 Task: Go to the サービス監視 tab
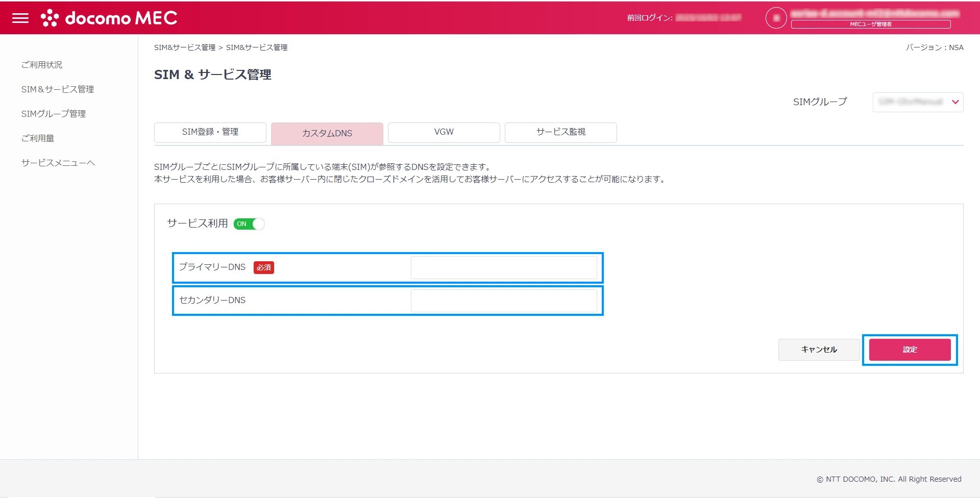560,132
